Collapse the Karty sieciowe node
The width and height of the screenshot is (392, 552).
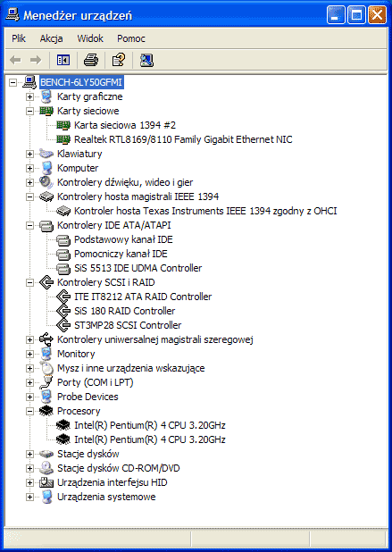click(x=29, y=111)
